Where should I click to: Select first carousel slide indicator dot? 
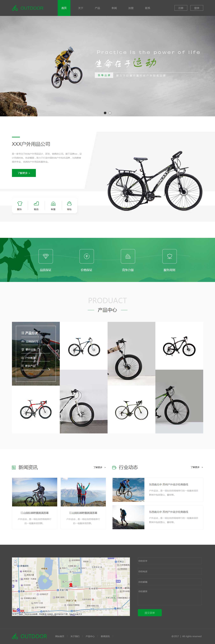105,113
